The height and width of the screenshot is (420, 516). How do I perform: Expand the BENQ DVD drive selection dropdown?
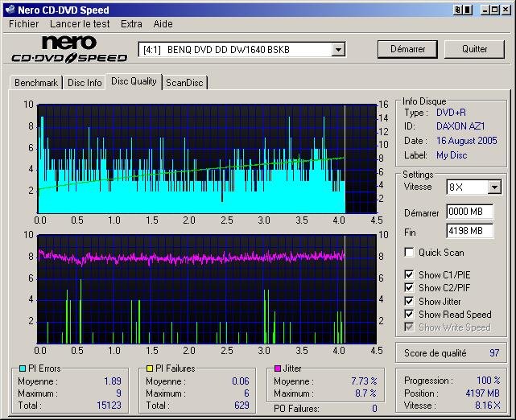pyautogui.click(x=338, y=50)
